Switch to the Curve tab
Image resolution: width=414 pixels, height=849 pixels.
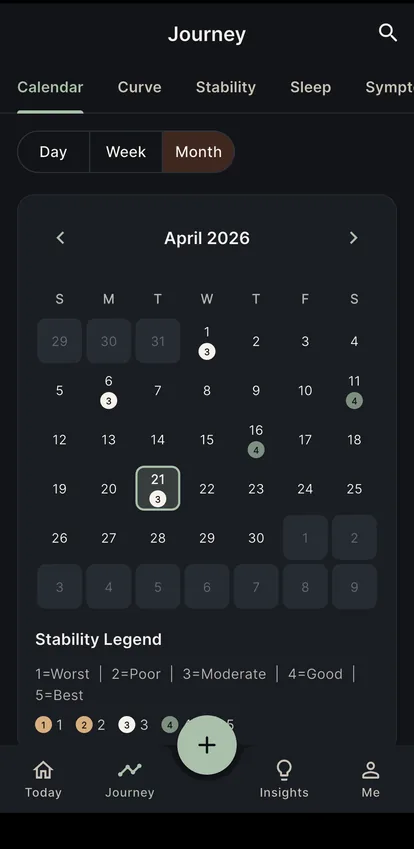coord(140,87)
